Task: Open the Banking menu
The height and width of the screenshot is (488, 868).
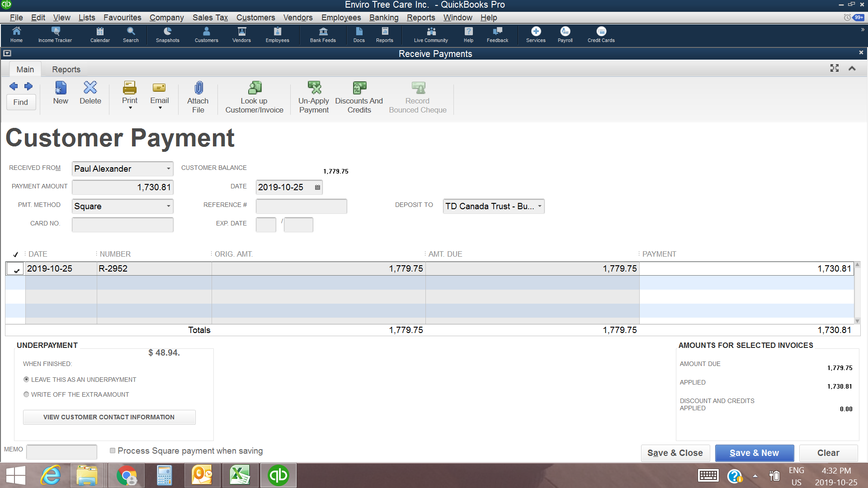Action: click(383, 18)
